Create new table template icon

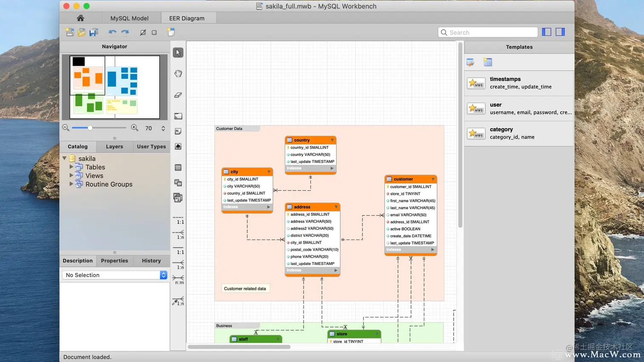point(488,62)
